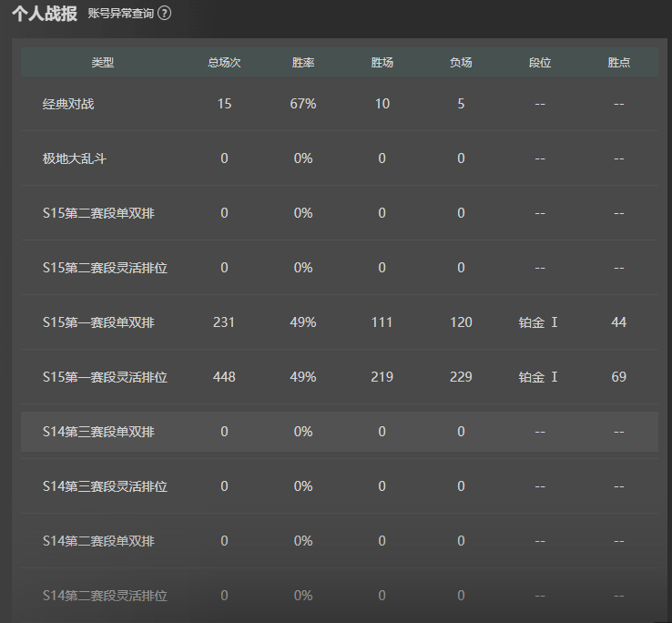Click the 胜率 column header
672x623 pixels.
(303, 63)
